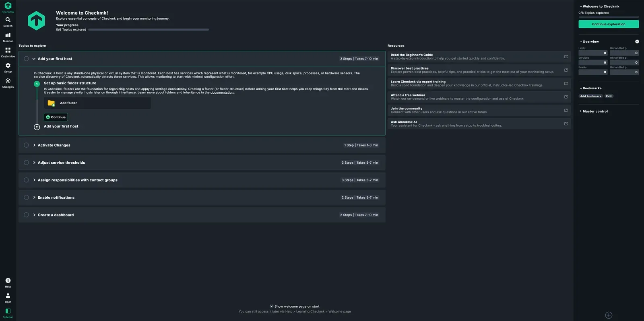Click the Checkmk logo in the sidebar
The width and height of the screenshot is (644, 321).
[x=8, y=7]
